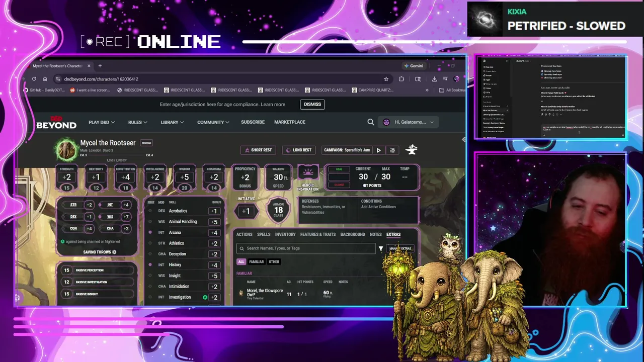Click the DAMAGE button
644x362 pixels.
tap(339, 185)
